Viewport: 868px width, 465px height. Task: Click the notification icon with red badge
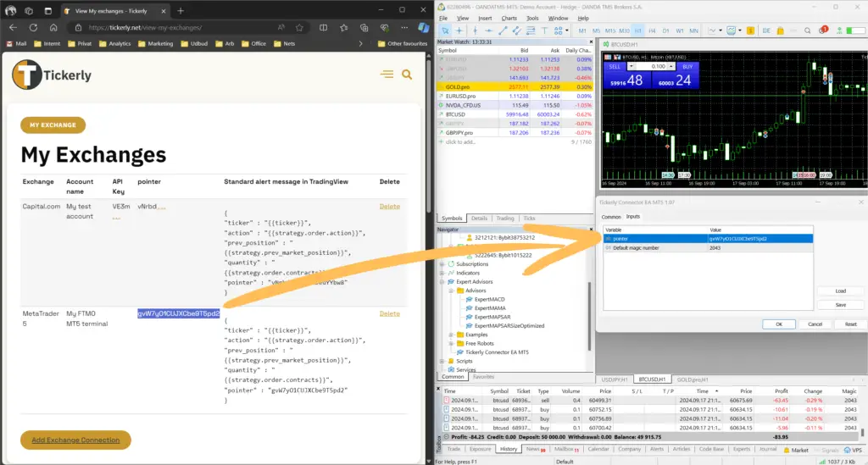823,30
